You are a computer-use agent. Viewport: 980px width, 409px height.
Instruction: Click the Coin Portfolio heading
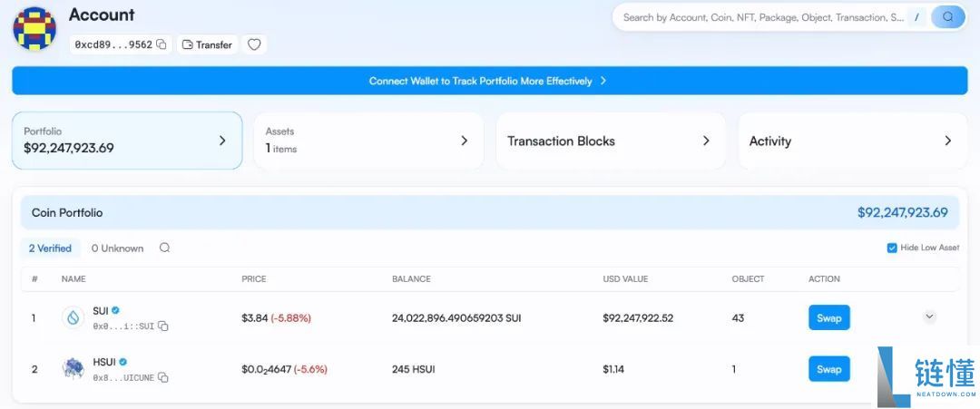coord(67,213)
